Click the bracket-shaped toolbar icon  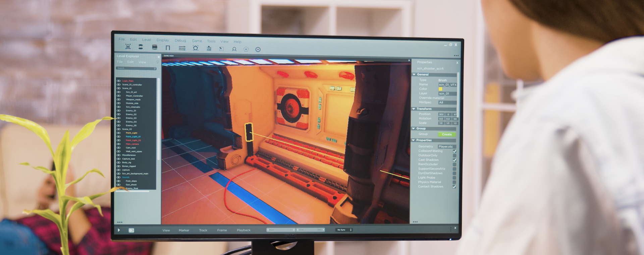pos(168,48)
